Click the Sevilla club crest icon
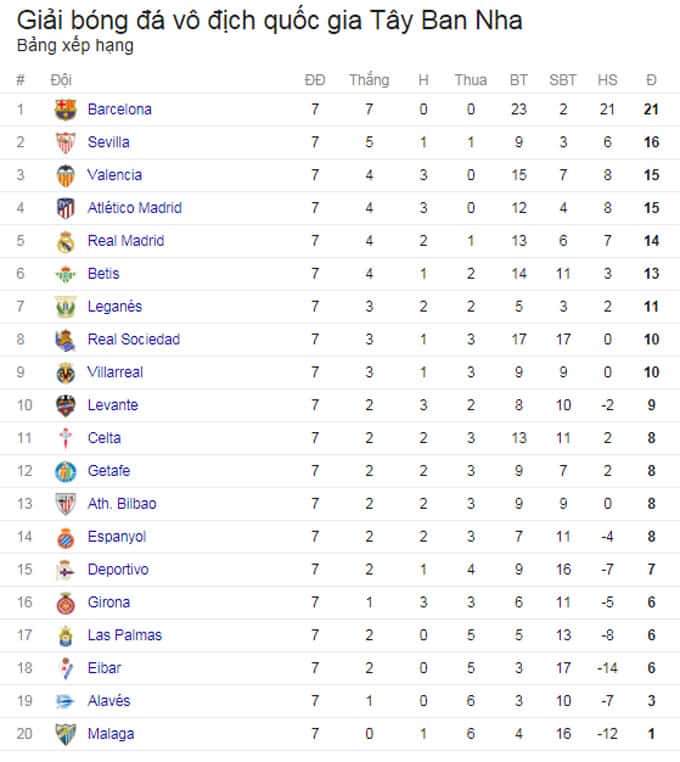This screenshot has width=680, height=762. point(66,143)
